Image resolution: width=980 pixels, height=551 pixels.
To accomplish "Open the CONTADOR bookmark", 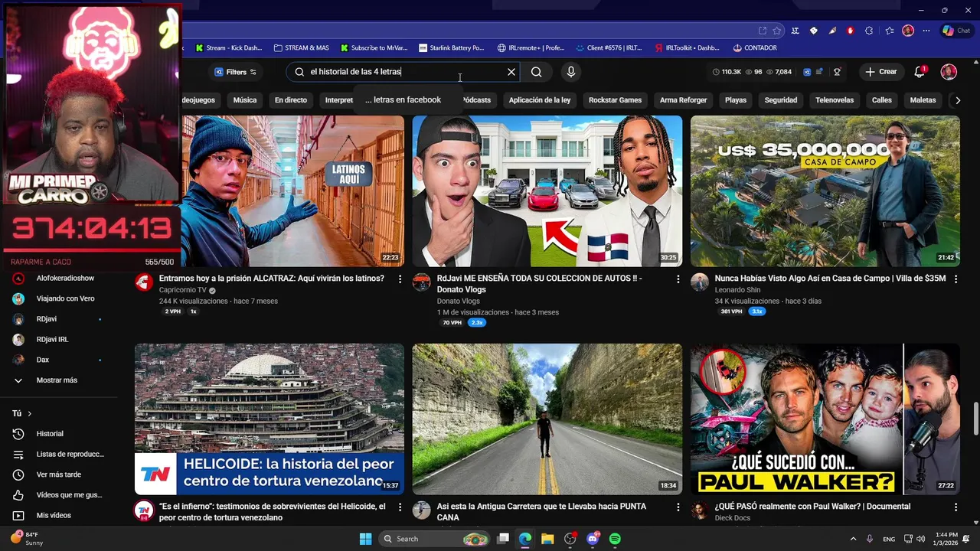I will point(755,47).
